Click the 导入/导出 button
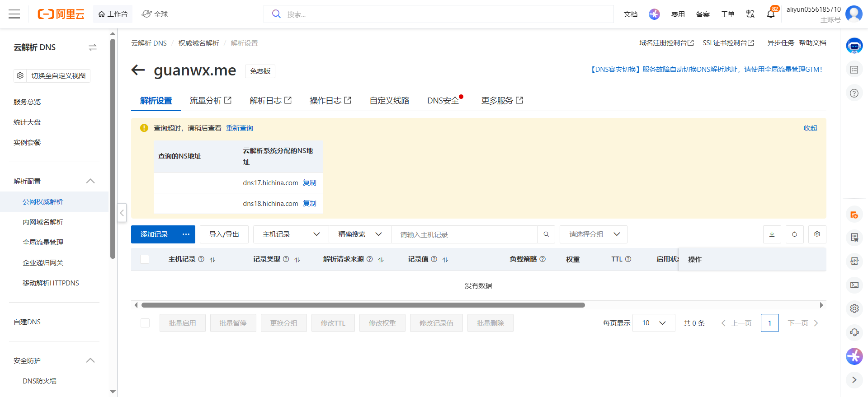Viewport: 868px width, 397px height. [224, 234]
